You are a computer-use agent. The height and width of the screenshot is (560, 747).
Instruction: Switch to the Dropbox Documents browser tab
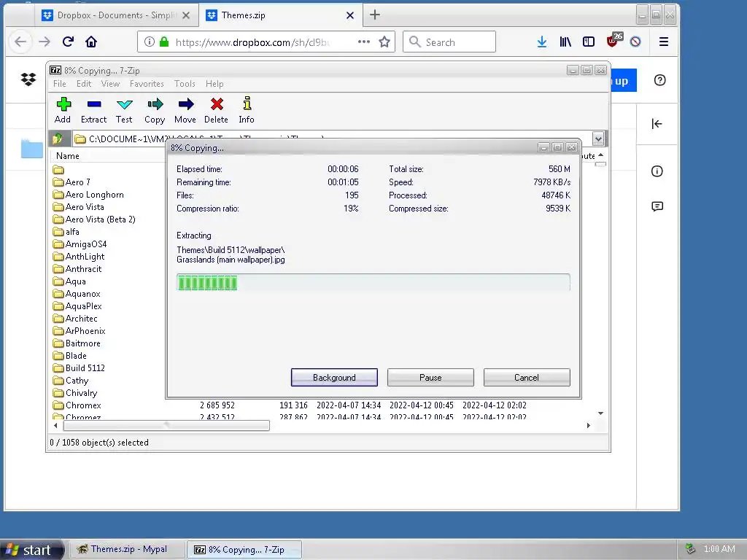[115, 15]
